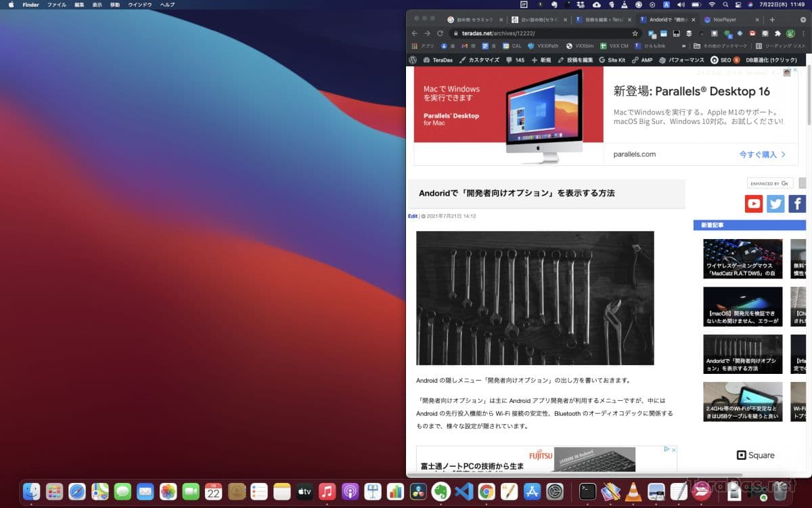Open a new Chrome tab
The width and height of the screenshot is (812, 508).
(772, 20)
